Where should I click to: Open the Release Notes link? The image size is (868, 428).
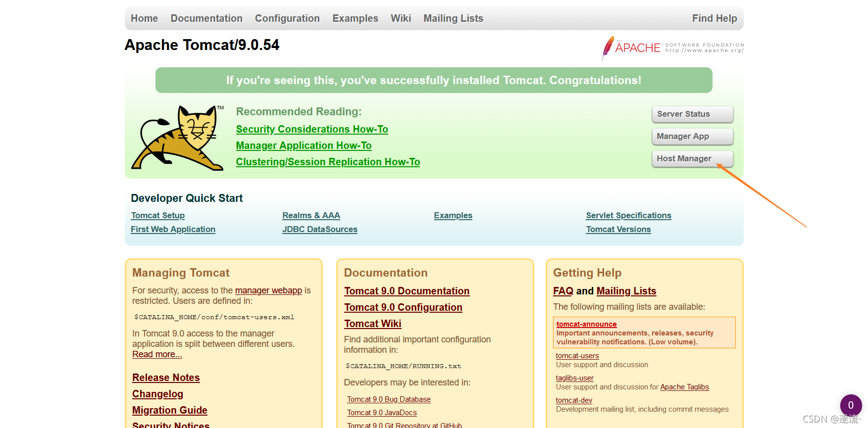click(x=166, y=378)
